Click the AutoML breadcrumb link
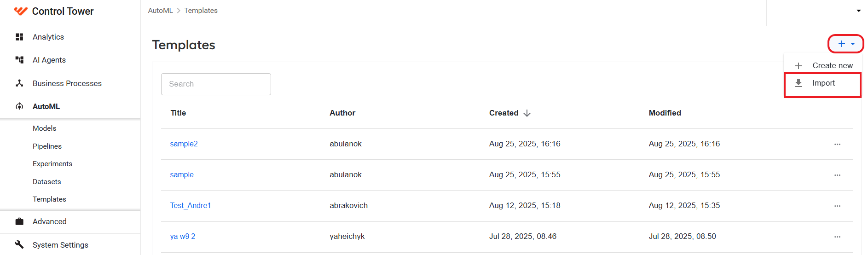 (160, 11)
